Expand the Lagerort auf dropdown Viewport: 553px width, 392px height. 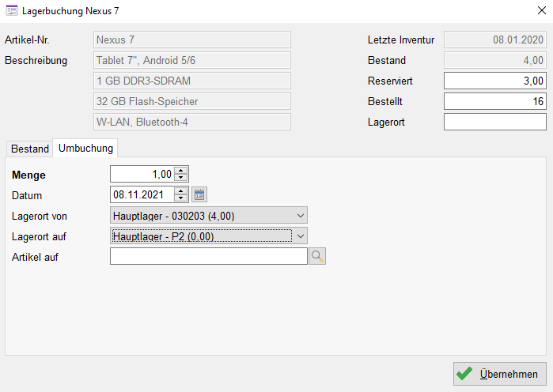[300, 236]
